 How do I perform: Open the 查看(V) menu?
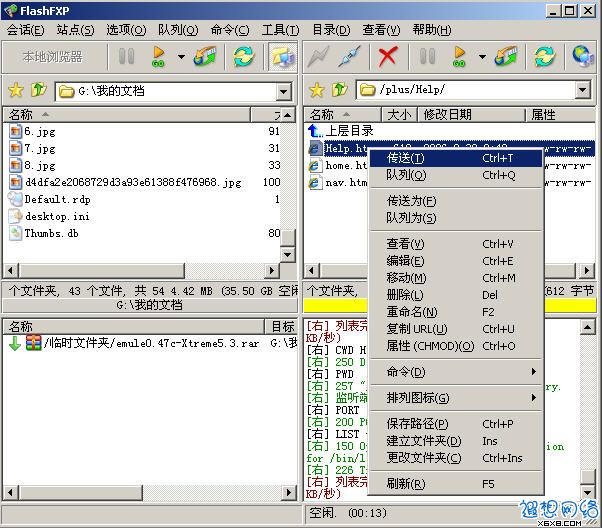click(x=381, y=30)
